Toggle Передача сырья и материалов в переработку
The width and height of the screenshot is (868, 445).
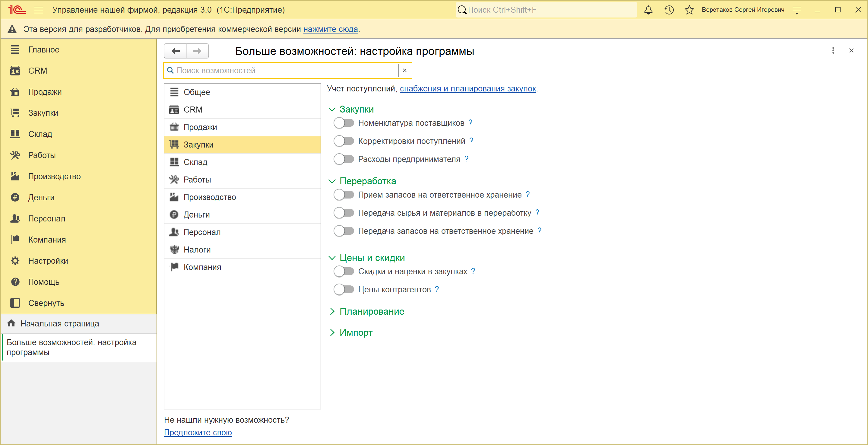pyautogui.click(x=344, y=213)
